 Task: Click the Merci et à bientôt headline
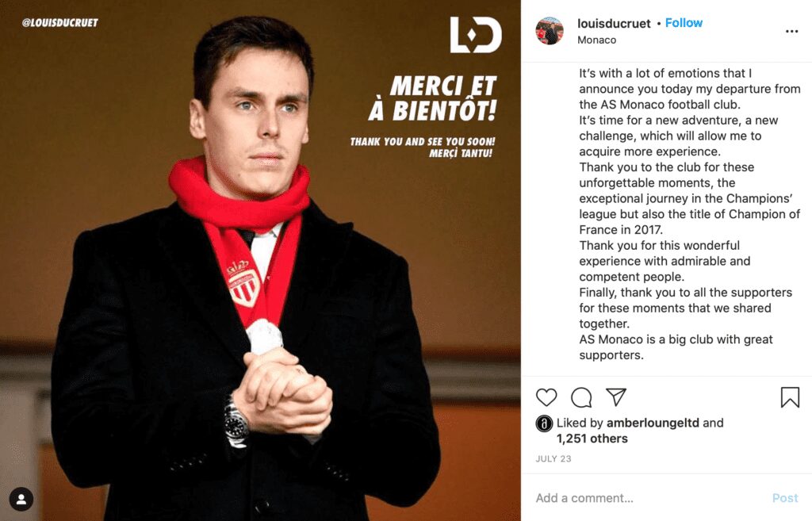pos(433,98)
